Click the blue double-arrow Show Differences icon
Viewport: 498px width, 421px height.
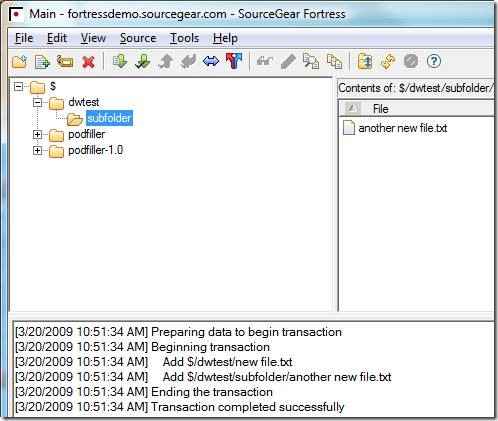point(211,61)
